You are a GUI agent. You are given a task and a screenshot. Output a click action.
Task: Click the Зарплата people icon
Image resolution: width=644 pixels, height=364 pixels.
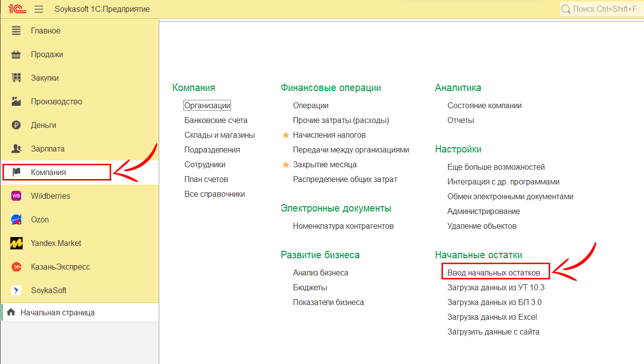16,149
